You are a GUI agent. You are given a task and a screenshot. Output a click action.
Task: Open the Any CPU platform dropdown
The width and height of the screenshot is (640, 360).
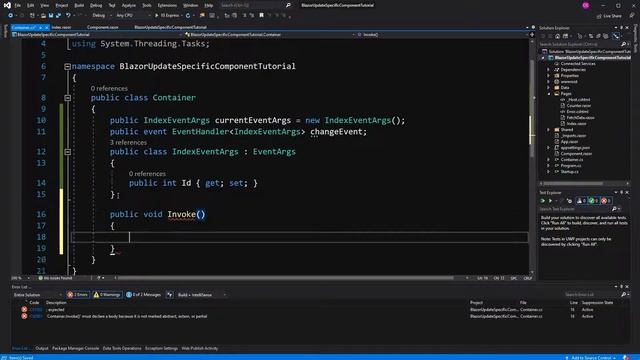[x=133, y=16]
